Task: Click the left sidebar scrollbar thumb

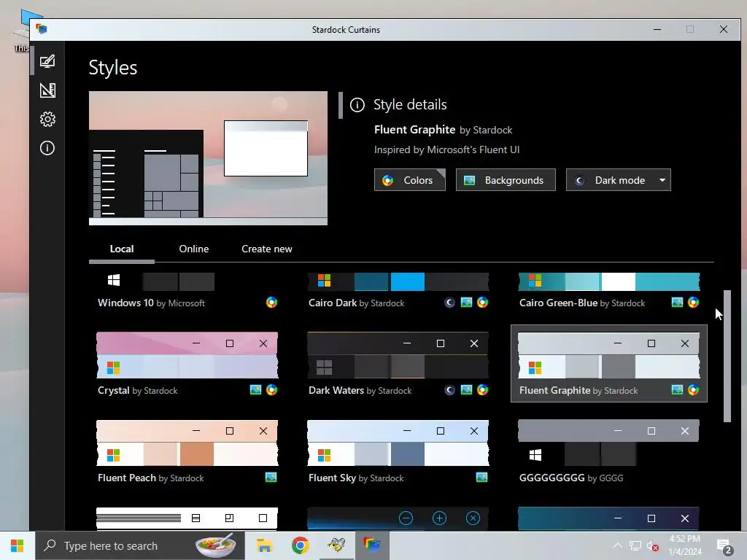Action: click(x=32, y=61)
